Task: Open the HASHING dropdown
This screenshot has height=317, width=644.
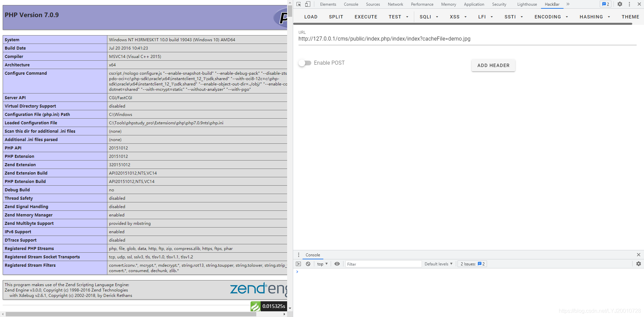Action: pos(595,17)
